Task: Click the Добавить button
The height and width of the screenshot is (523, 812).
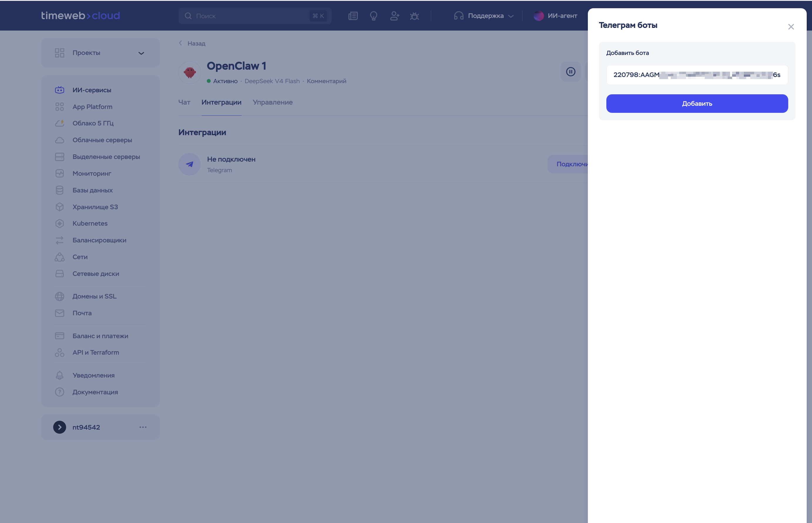Action: coord(697,104)
